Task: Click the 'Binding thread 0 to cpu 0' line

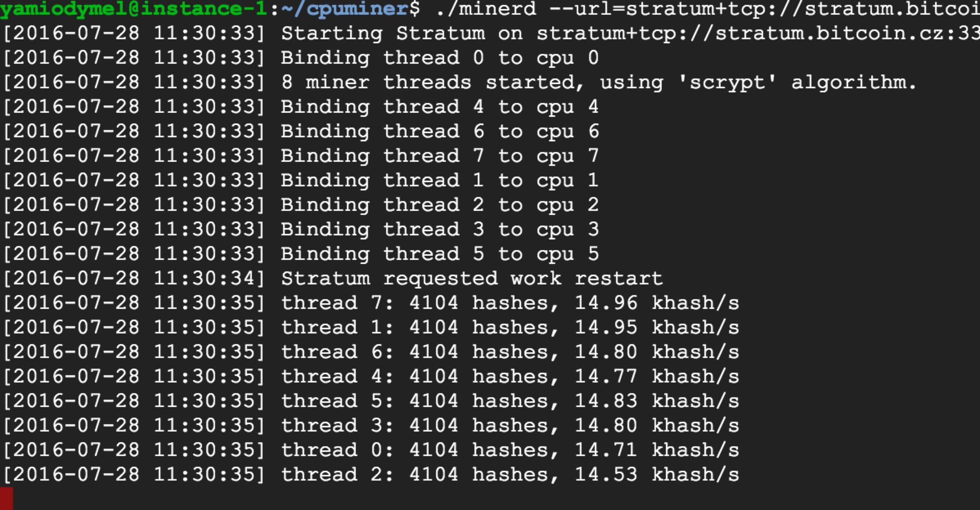Action: point(440,58)
